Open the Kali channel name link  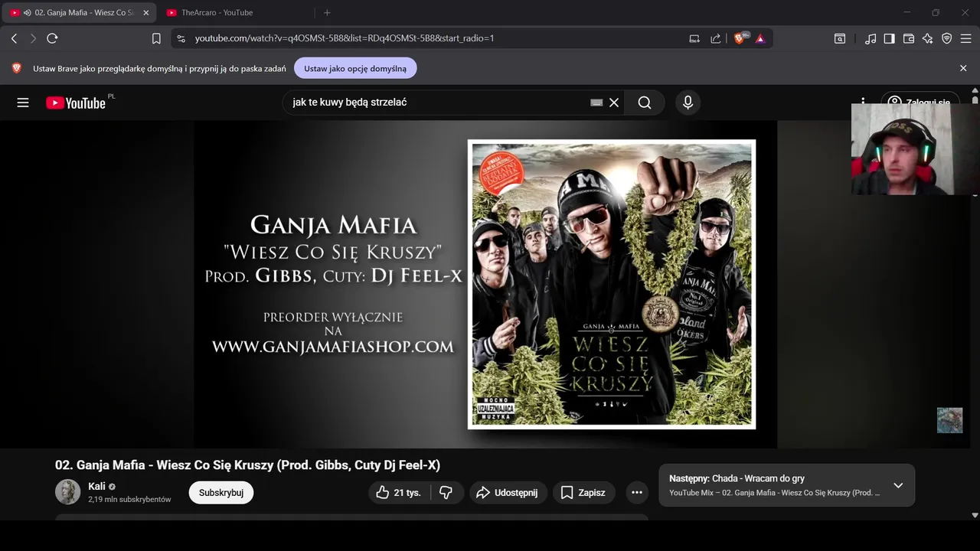coord(96,487)
